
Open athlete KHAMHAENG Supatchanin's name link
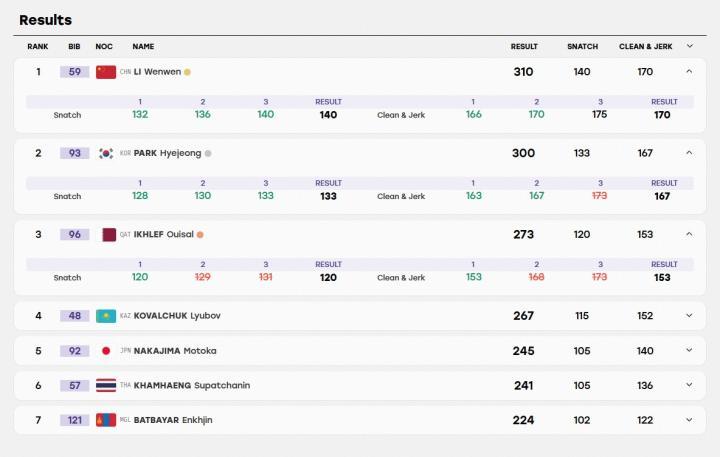coord(192,385)
